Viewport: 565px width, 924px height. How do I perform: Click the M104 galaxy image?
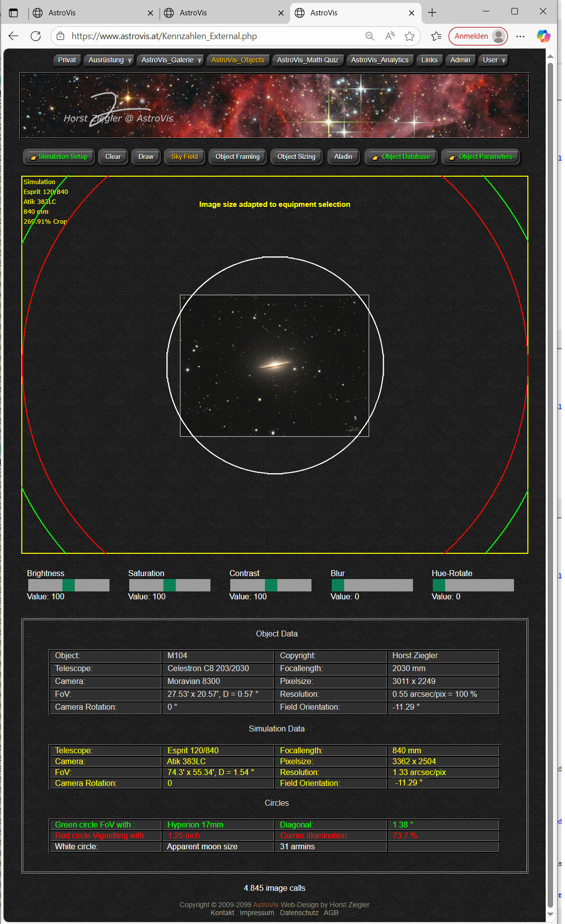(x=274, y=366)
